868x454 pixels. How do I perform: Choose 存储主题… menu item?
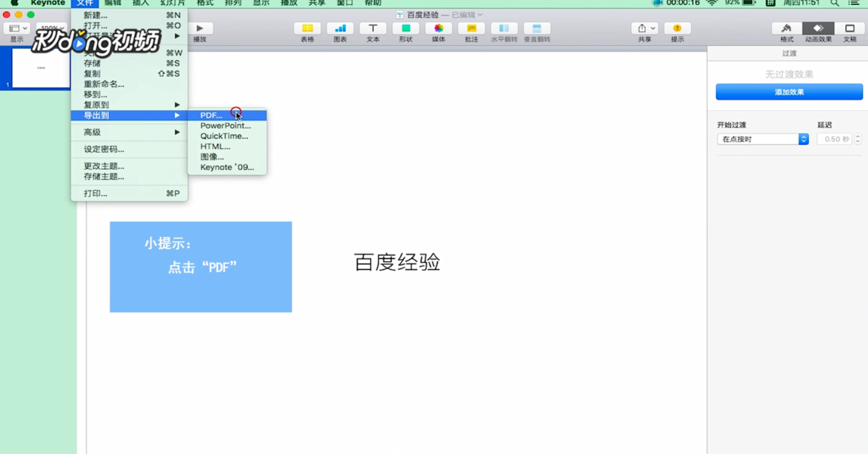pyautogui.click(x=129, y=176)
